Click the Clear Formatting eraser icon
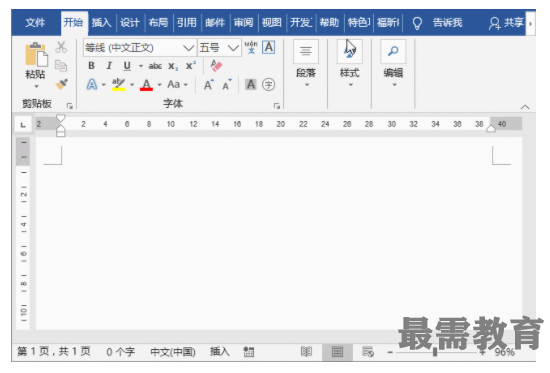Viewport: 550px width, 373px height. pos(216,66)
